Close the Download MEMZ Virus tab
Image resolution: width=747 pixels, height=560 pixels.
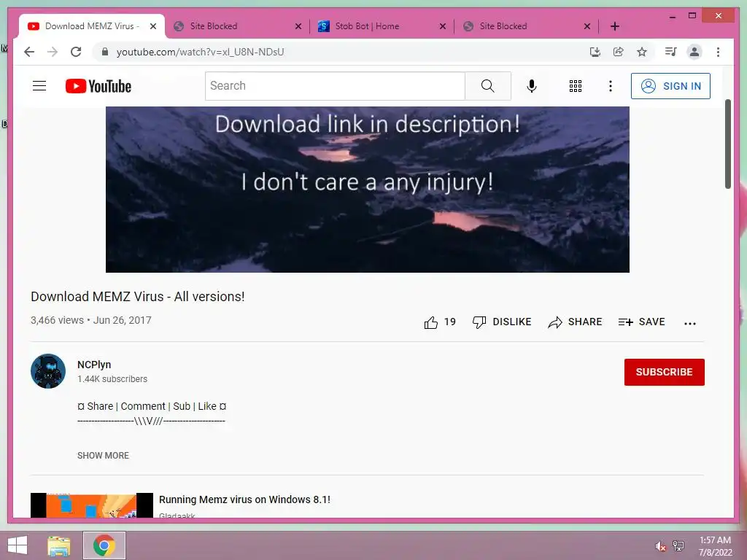point(153,26)
